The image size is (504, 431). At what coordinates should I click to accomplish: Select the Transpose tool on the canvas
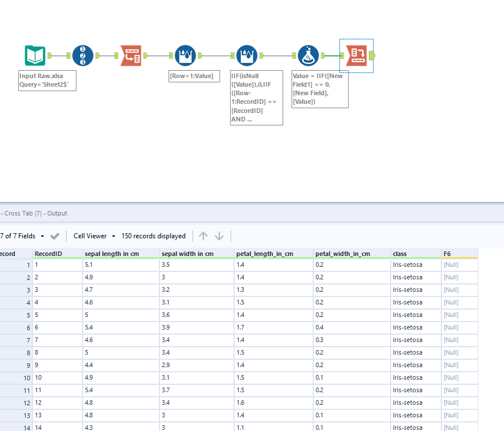(131, 55)
